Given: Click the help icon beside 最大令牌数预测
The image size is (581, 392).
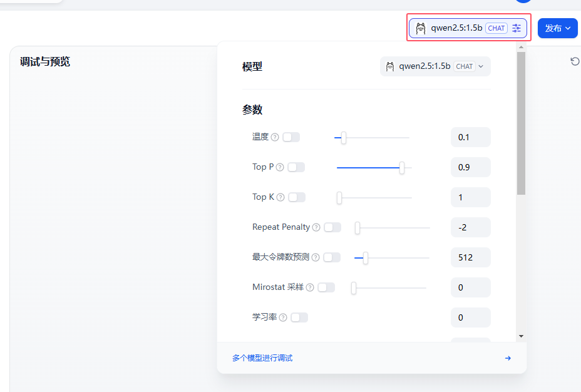Looking at the screenshot, I should (x=316, y=257).
